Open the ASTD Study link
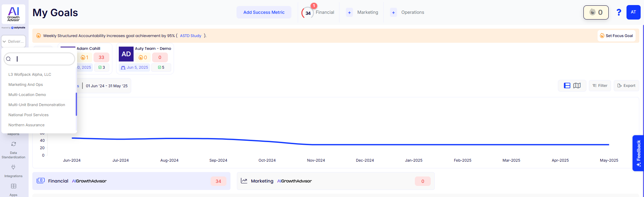644x197 pixels. [x=190, y=36]
